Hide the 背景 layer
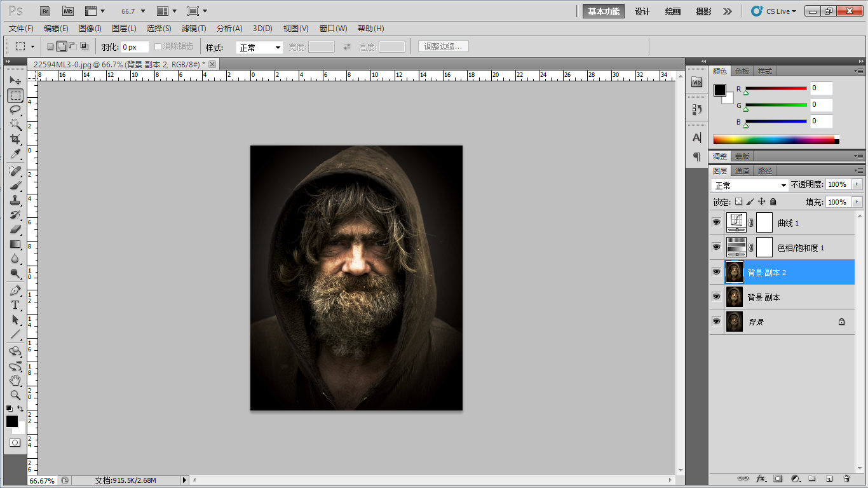868x488 pixels. pos(717,322)
